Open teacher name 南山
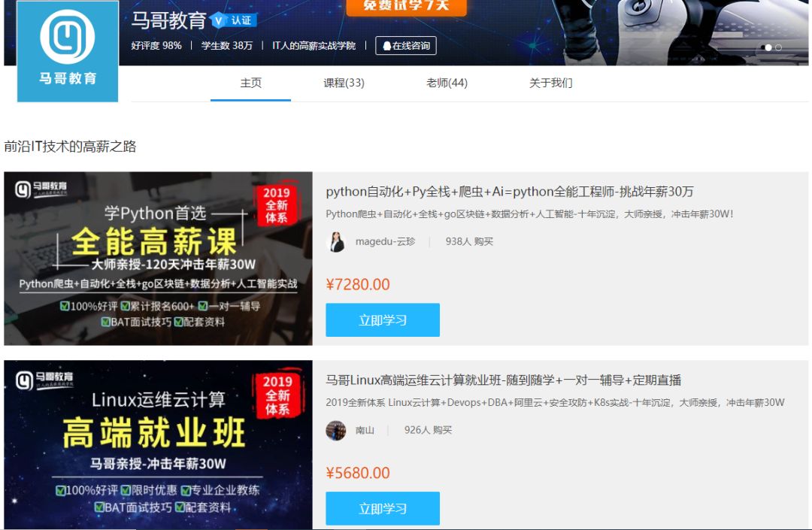This screenshot has width=812, height=530. tap(365, 430)
